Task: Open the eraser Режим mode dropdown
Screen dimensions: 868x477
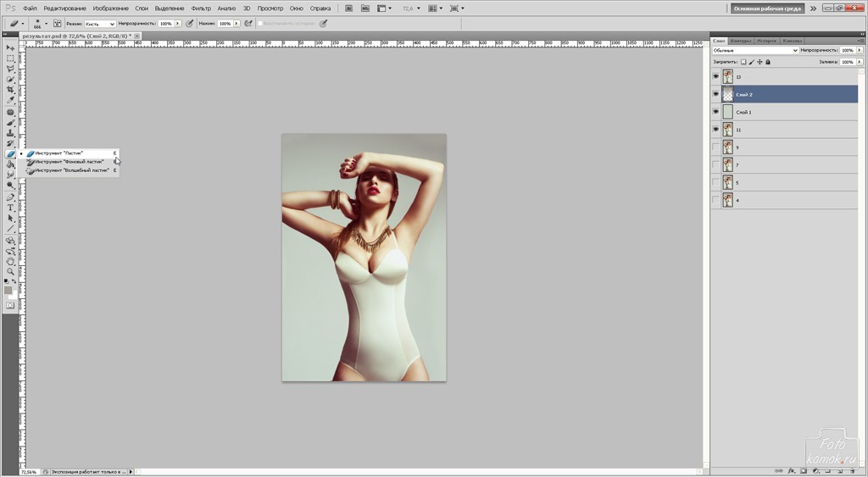Action: [100, 24]
